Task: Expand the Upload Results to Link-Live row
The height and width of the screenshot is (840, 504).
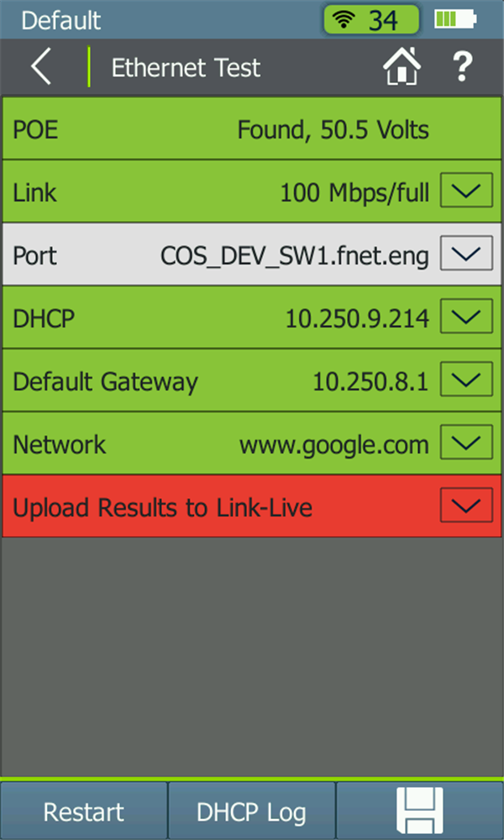Action: point(466,505)
